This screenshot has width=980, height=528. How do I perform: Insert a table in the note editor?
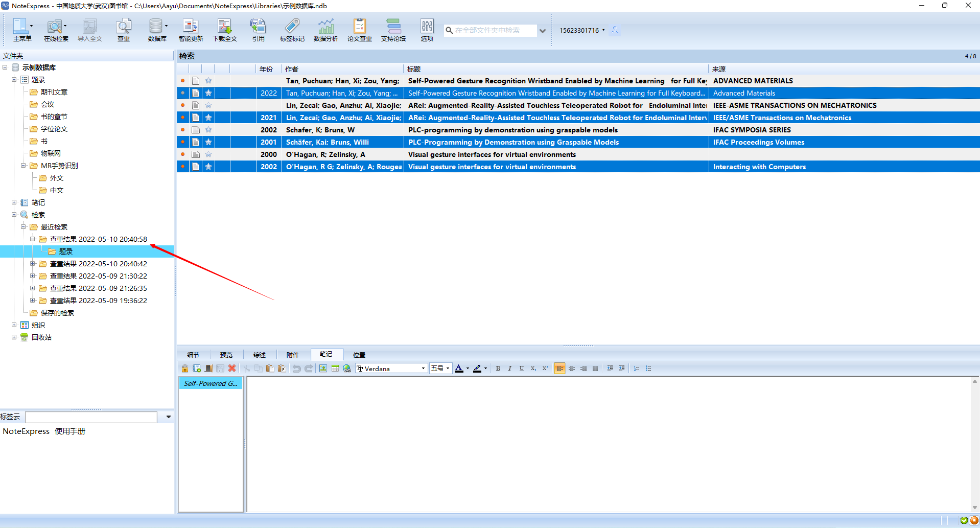[x=335, y=369]
